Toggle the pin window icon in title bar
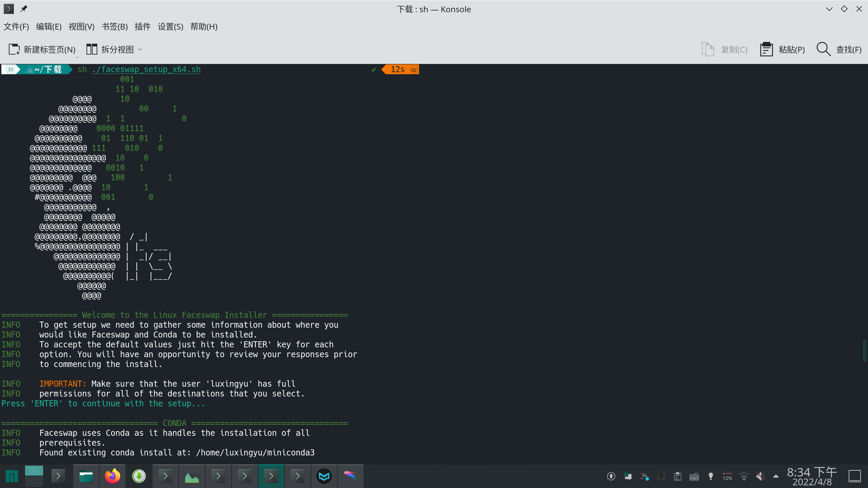The width and height of the screenshot is (868, 488). click(24, 9)
